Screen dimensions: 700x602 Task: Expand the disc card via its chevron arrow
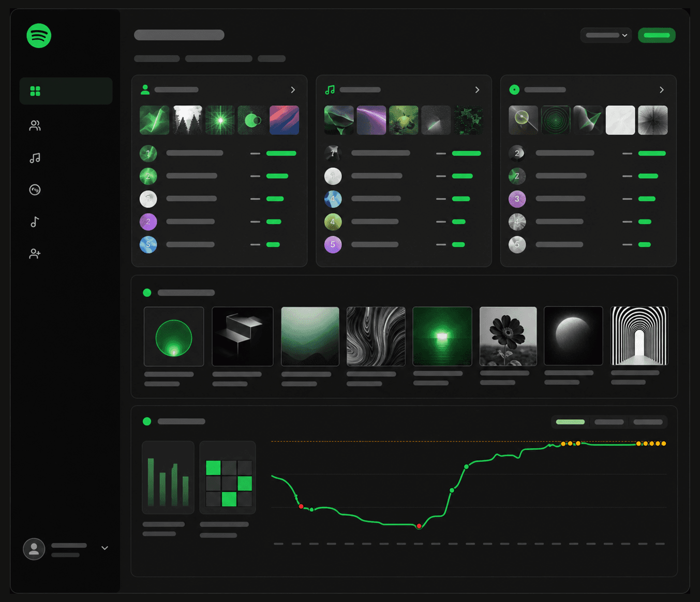pos(662,90)
